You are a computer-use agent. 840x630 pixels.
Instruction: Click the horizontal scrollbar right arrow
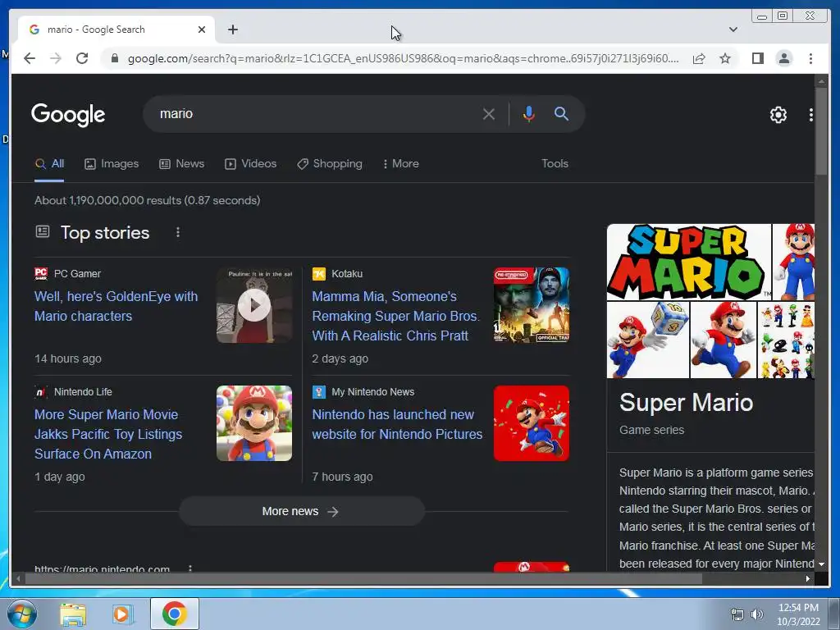click(x=808, y=578)
